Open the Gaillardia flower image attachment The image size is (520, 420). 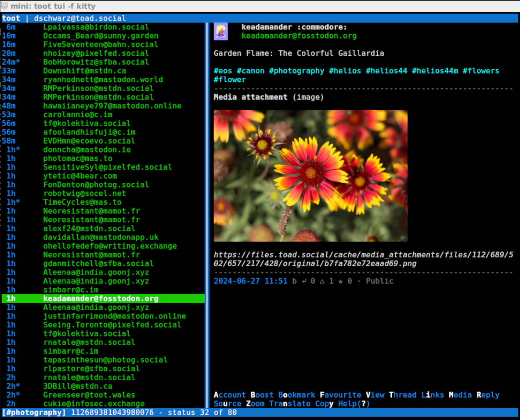pos(311,176)
